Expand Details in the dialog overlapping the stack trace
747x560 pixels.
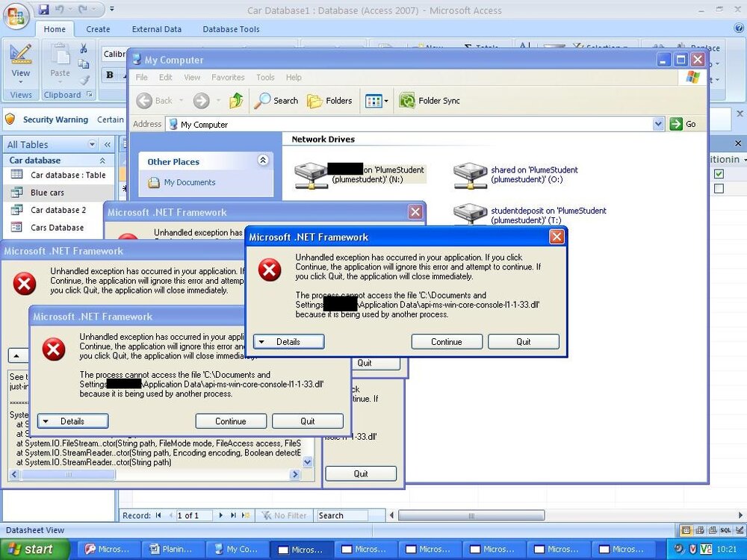[x=73, y=421]
